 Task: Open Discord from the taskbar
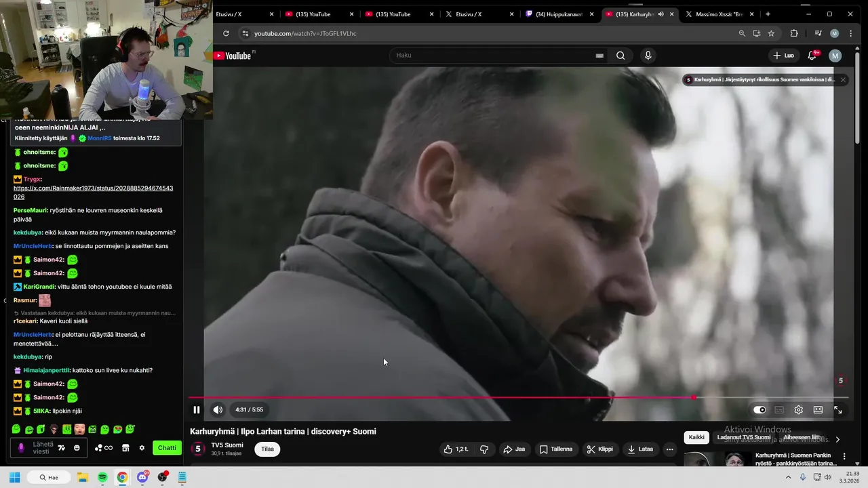coord(142,477)
